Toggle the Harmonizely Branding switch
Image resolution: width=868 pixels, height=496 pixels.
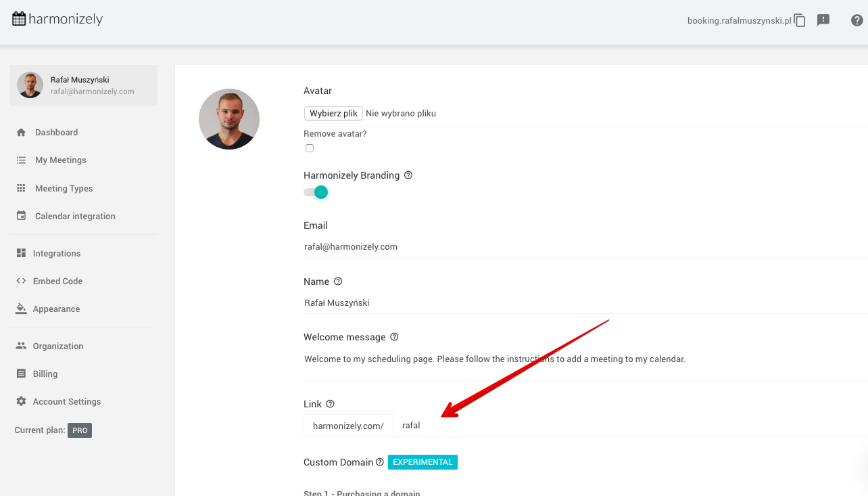point(316,192)
